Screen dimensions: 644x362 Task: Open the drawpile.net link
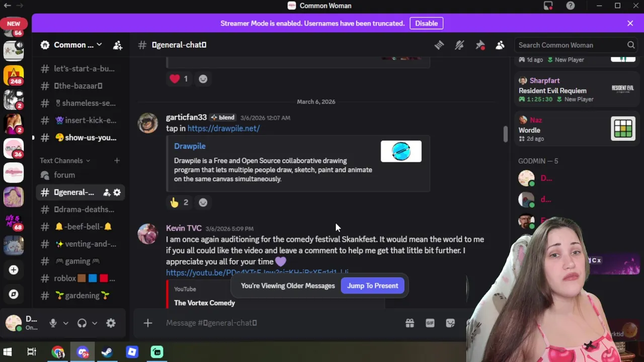(223, 128)
